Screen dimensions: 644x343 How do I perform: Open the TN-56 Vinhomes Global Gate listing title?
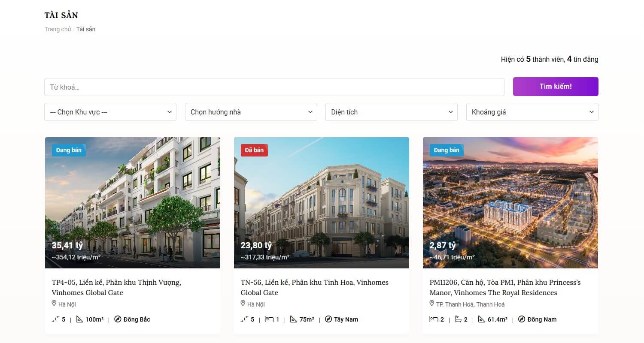click(314, 287)
